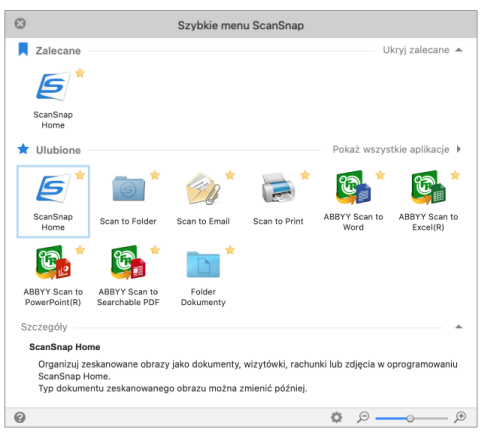Click the Pokaż wszystkie aplikacje link
The width and height of the screenshot is (481, 438).
tap(391, 149)
